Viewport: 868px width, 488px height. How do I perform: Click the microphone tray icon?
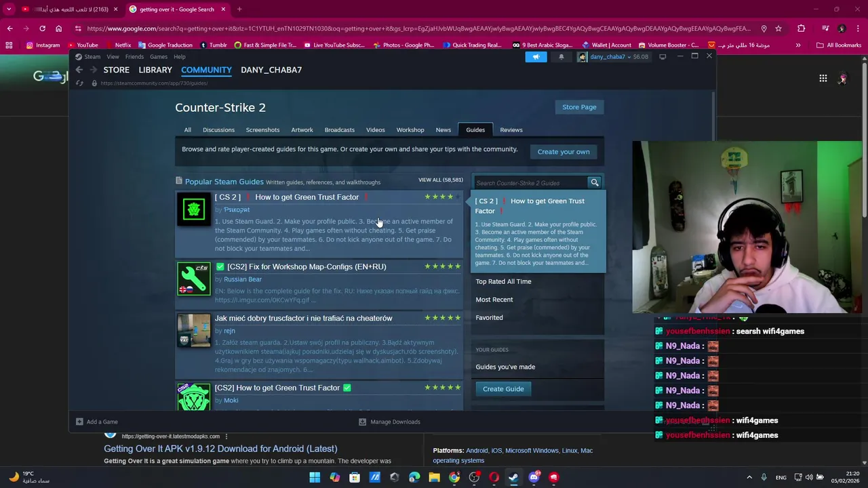click(x=764, y=477)
